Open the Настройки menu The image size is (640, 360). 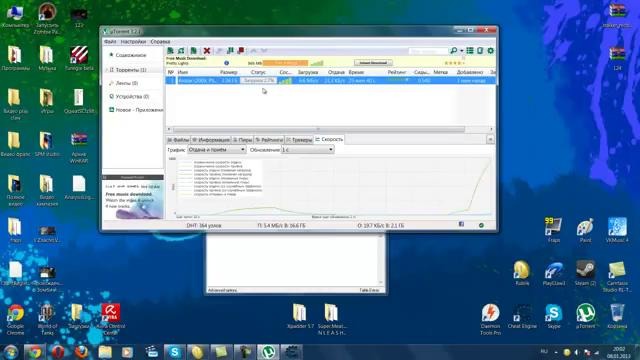click(133, 42)
